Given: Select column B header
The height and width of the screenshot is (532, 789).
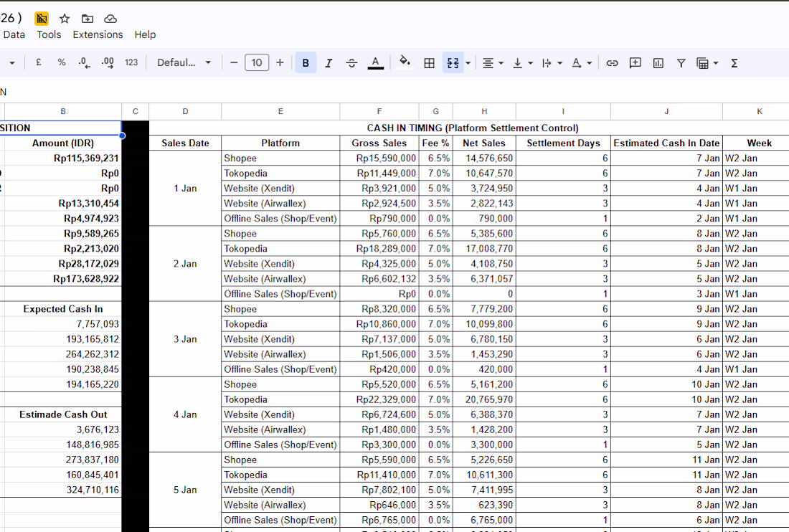Looking at the screenshot, I should (x=63, y=111).
